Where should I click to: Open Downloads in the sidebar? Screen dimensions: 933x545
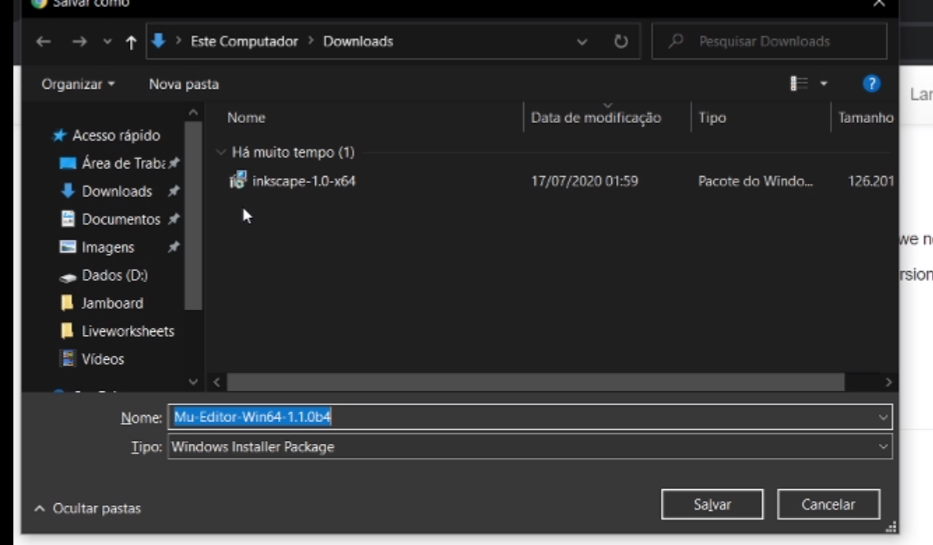[x=117, y=191]
